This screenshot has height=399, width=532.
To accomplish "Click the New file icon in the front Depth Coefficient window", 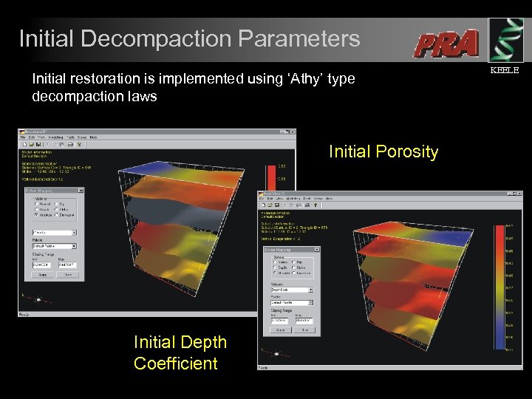I will pyautogui.click(x=263, y=205).
